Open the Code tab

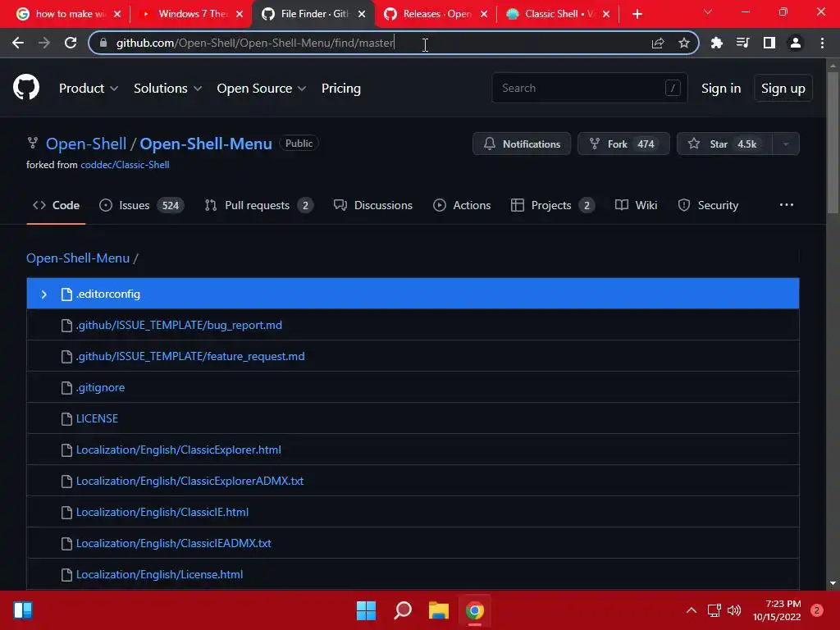pos(56,205)
